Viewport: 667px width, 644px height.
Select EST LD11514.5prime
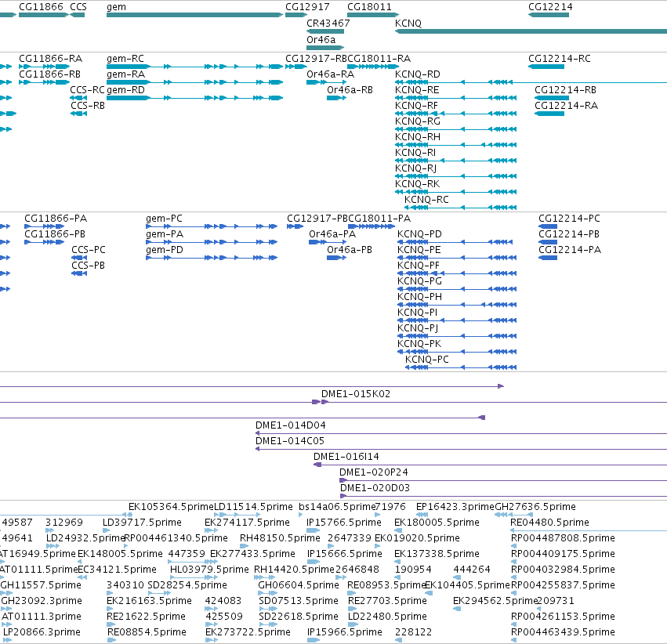(237, 515)
